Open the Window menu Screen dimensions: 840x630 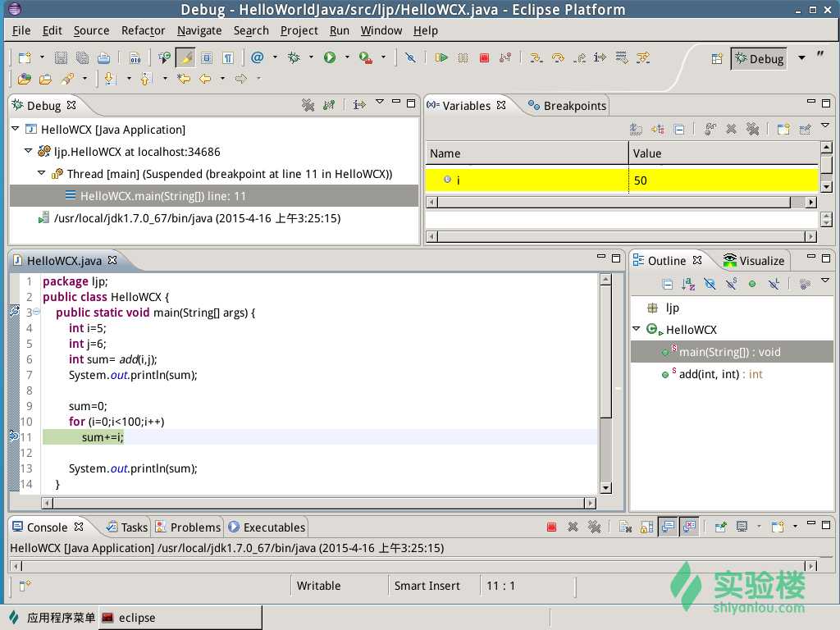381,30
